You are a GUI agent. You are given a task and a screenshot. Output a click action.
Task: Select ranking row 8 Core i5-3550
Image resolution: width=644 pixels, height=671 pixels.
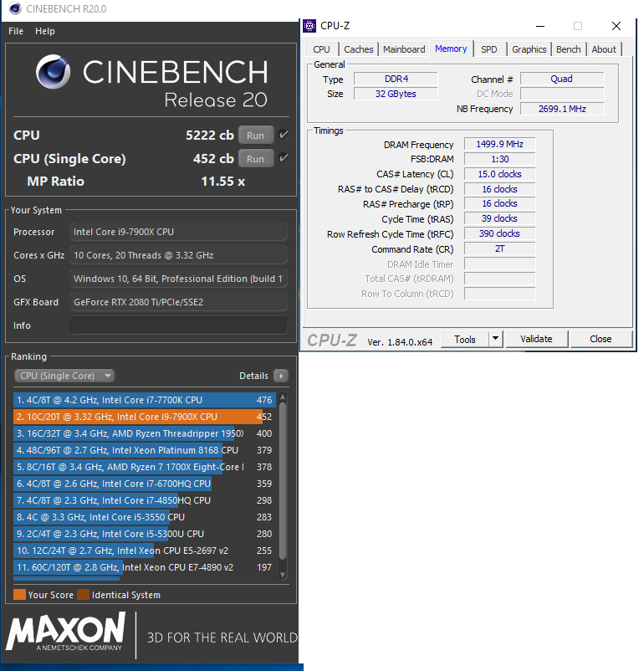145,517
